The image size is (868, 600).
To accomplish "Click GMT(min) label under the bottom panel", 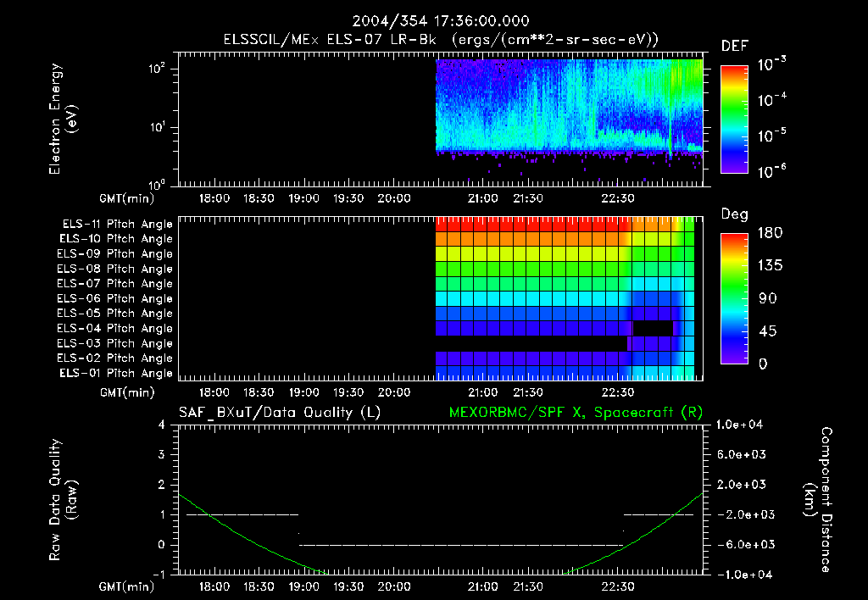I will 126,586.
